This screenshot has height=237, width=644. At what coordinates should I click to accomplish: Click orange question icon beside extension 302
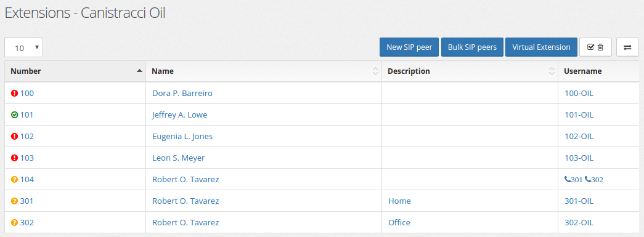coord(14,223)
